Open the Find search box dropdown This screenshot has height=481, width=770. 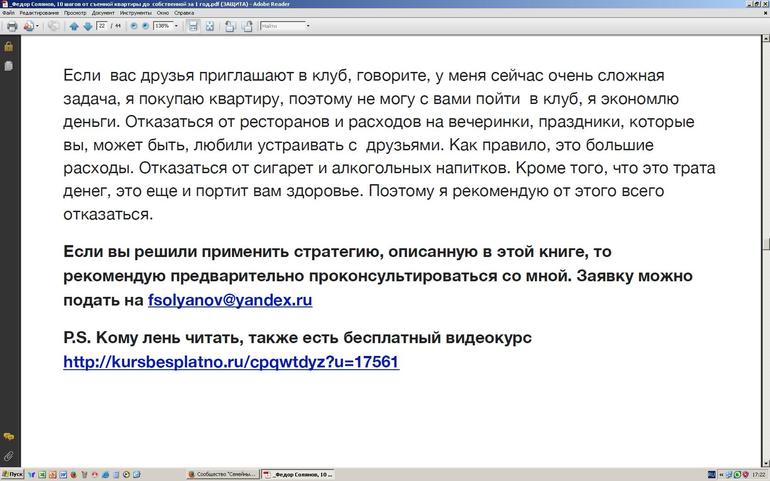(306, 26)
